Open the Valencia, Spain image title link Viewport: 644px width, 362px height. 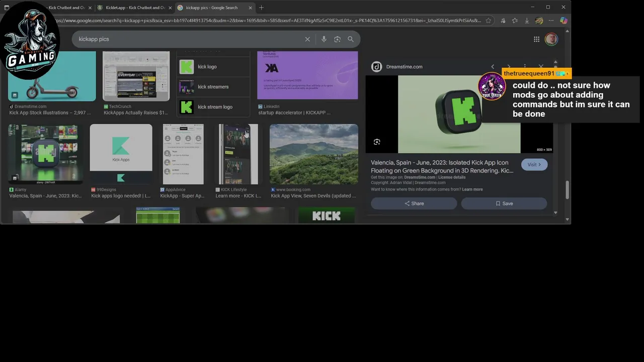coord(442,166)
